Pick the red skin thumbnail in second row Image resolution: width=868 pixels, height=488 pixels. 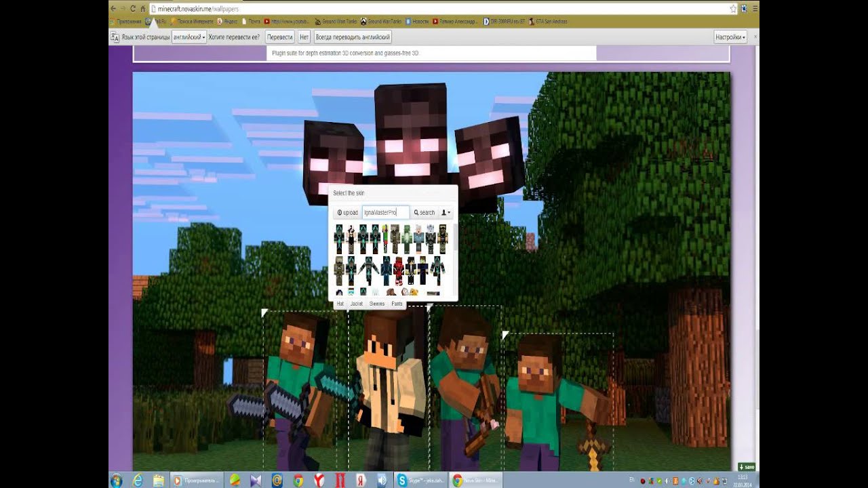click(399, 270)
